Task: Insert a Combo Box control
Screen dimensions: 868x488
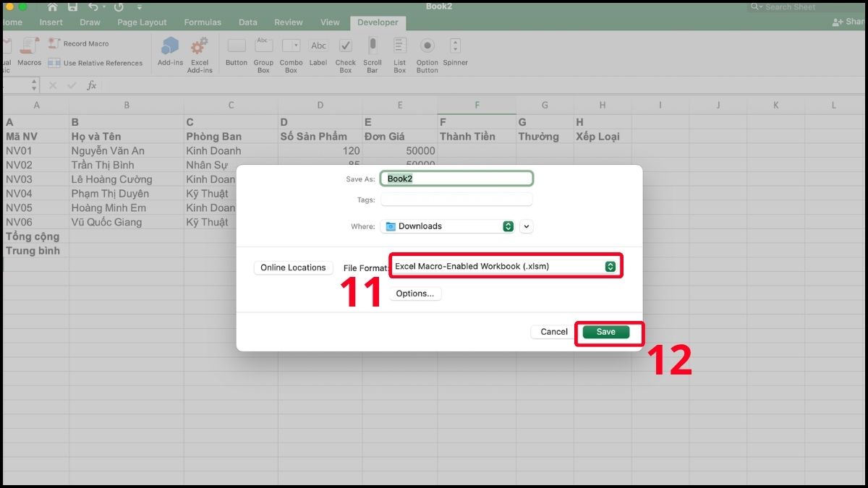Action: pos(291,56)
